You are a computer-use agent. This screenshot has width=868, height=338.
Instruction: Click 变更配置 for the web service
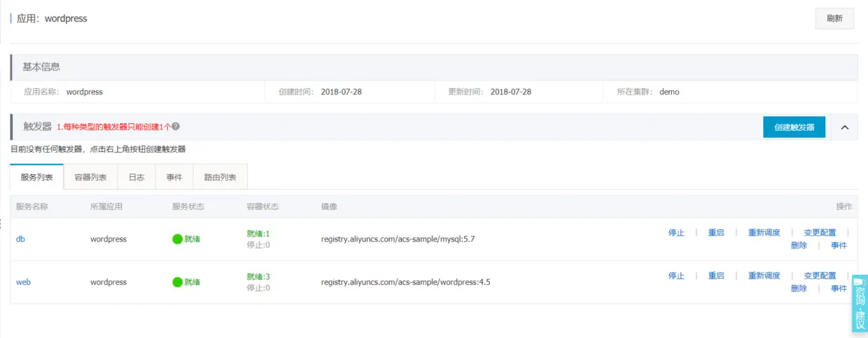(x=820, y=276)
